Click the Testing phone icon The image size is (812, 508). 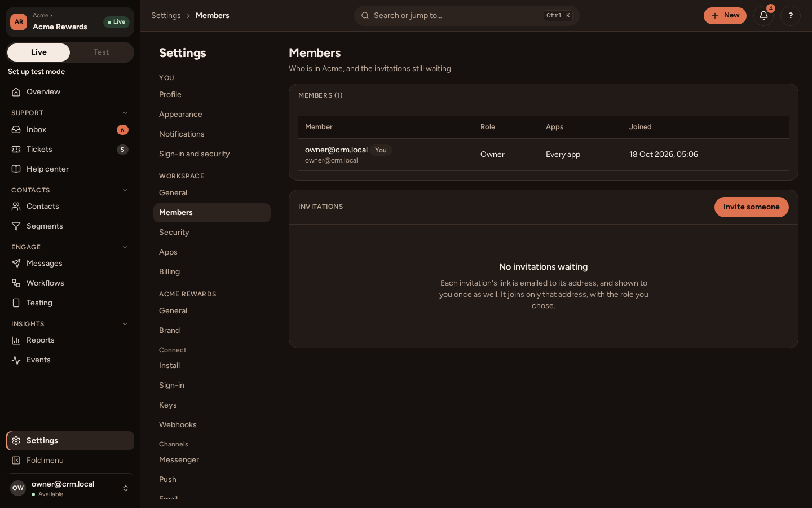(x=16, y=303)
